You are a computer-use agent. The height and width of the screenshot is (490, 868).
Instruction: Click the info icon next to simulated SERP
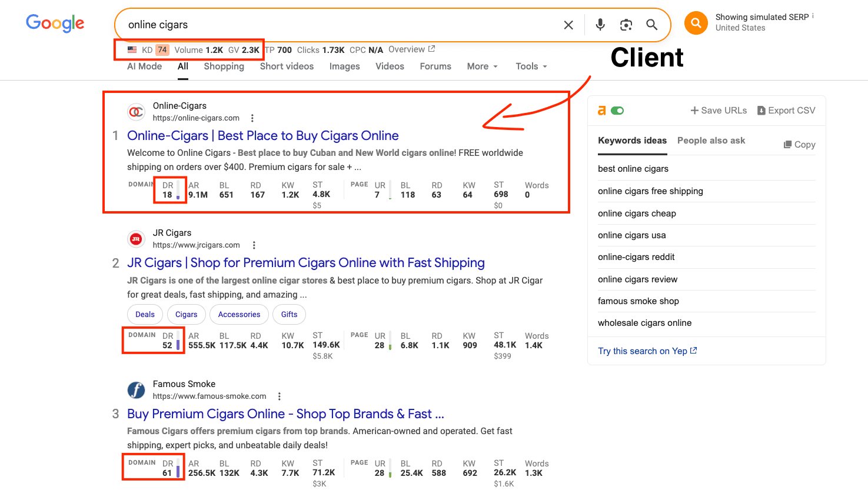point(813,16)
